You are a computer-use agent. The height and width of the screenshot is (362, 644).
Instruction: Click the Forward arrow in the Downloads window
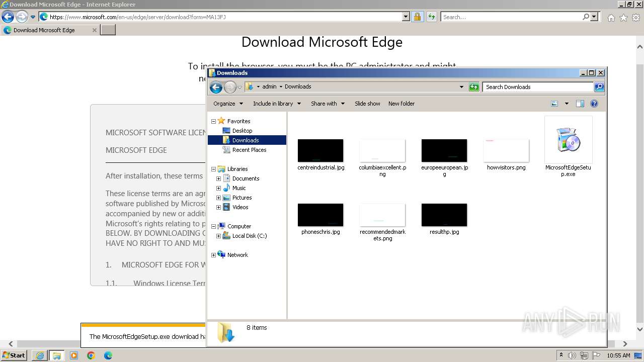point(230,87)
